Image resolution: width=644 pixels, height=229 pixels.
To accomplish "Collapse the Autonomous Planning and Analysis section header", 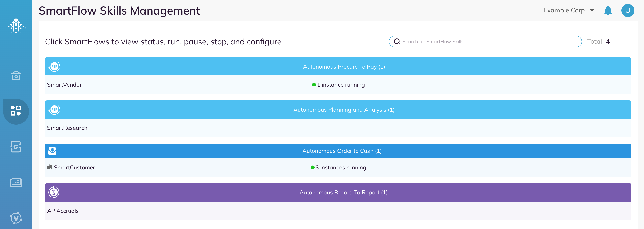I will tap(338, 109).
